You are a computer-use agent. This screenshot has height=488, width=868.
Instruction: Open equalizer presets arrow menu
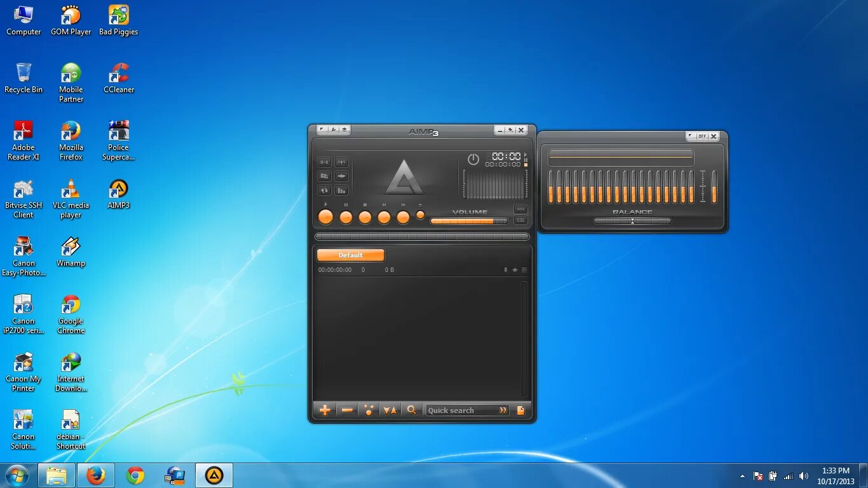tap(691, 136)
